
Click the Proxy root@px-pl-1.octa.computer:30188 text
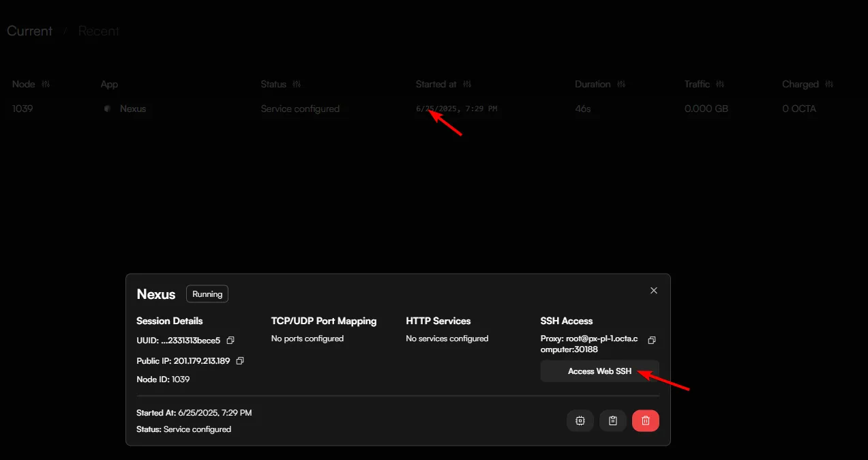point(589,344)
